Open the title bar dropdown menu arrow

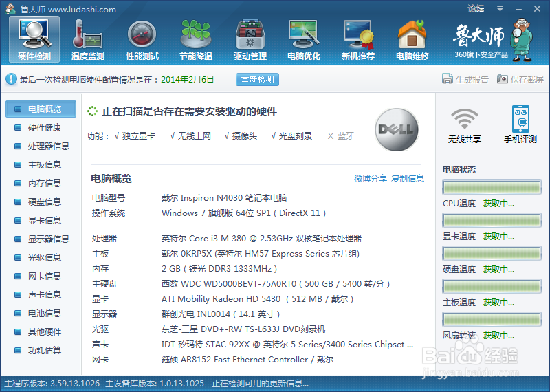pyautogui.click(x=500, y=8)
